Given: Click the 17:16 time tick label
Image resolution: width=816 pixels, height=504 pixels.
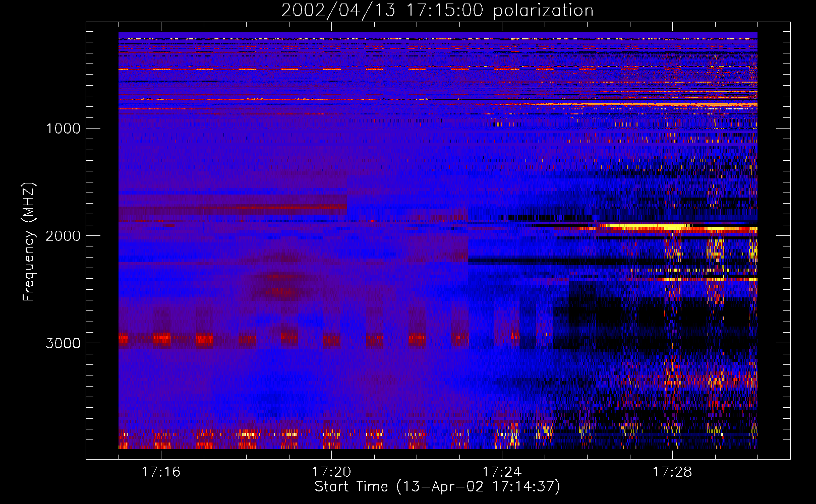Looking at the screenshot, I should [x=161, y=472].
